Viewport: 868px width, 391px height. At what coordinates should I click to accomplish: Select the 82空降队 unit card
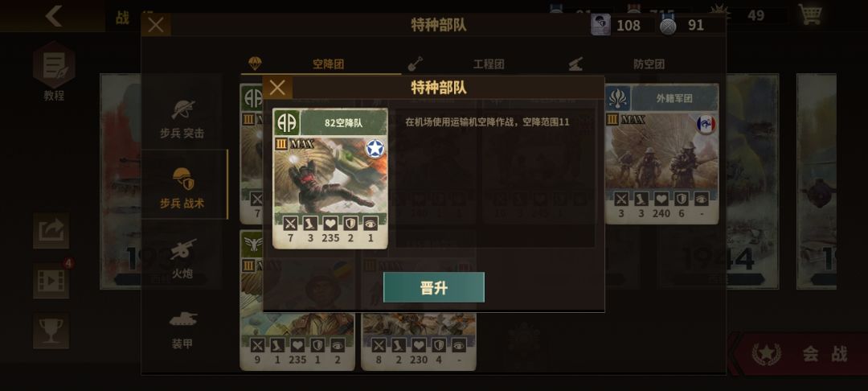(x=330, y=179)
